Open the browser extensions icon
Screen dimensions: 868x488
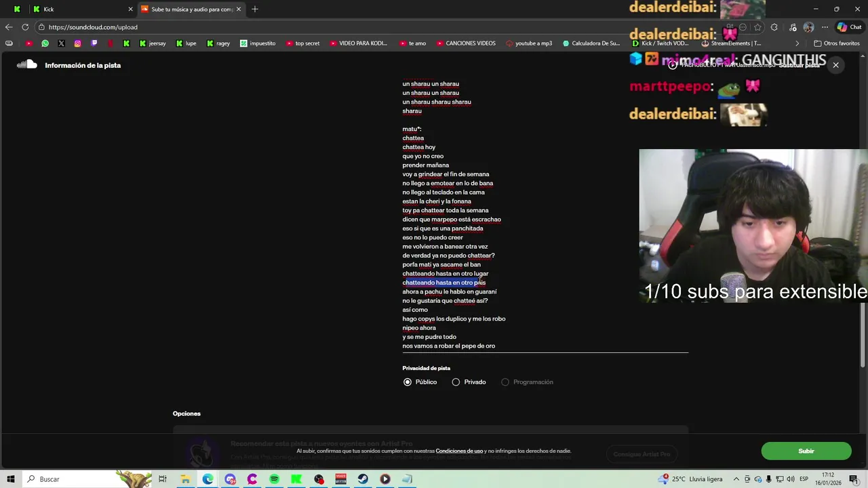774,27
